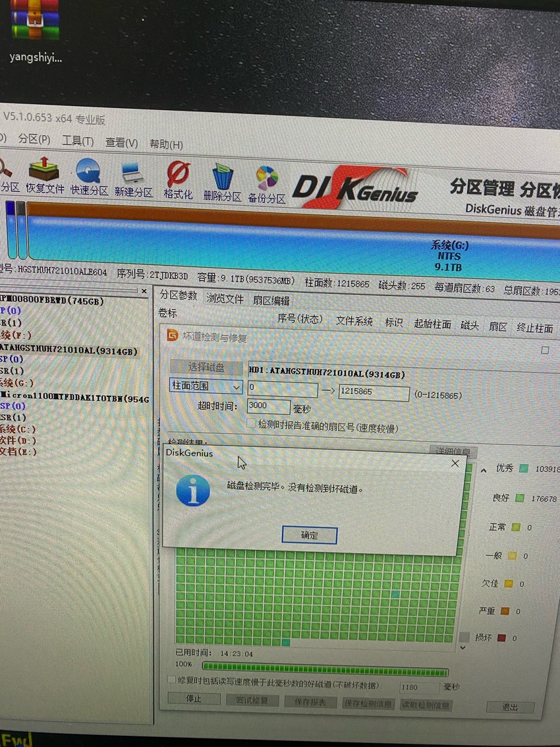Click the 退出 button
Image resolution: width=560 pixels, height=747 pixels.
(x=510, y=707)
